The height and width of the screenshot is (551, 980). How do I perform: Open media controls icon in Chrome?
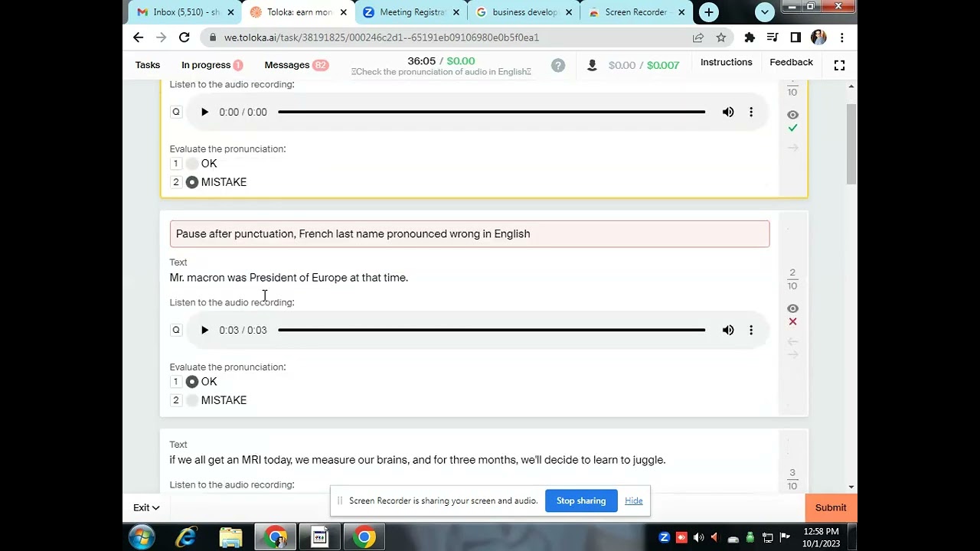point(773,37)
